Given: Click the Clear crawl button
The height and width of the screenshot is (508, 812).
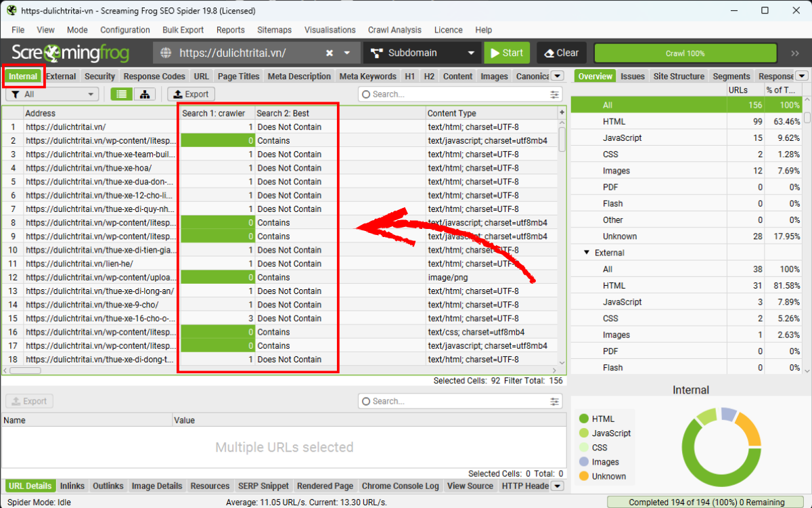Looking at the screenshot, I should (x=562, y=53).
